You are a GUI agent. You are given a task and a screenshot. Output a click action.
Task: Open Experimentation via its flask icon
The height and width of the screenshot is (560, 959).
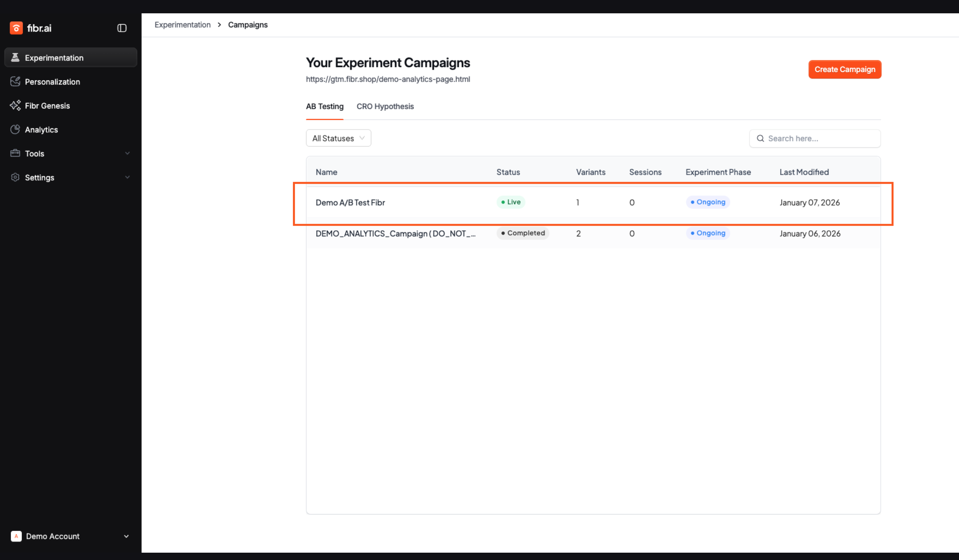[15, 58]
